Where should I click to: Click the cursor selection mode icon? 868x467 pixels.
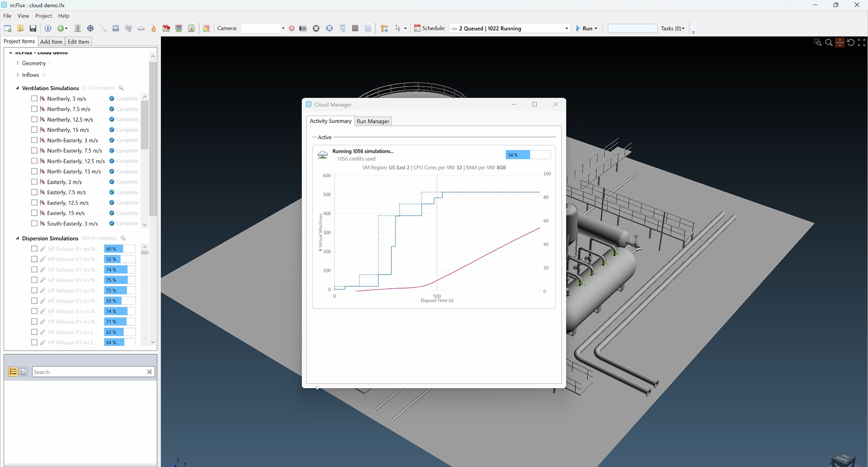(398, 29)
